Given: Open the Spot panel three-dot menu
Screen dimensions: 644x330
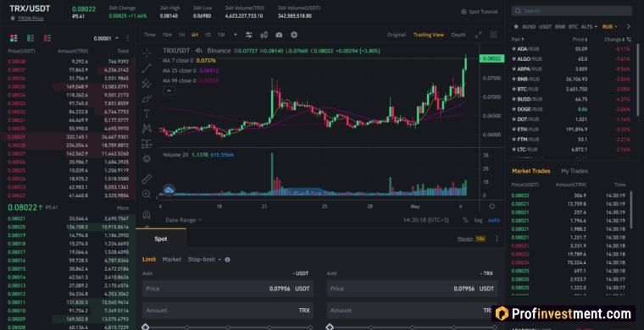Looking at the screenshot, I should click(x=497, y=239).
